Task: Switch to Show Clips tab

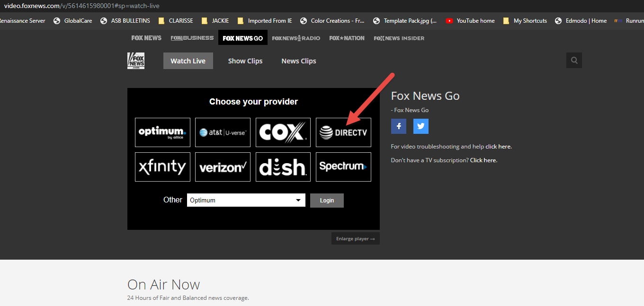Action: [245, 61]
